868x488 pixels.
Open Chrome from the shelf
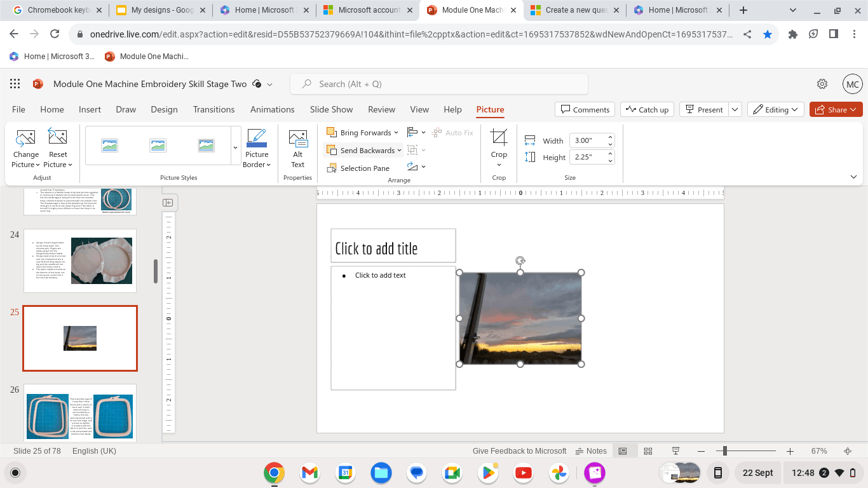pyautogui.click(x=275, y=473)
